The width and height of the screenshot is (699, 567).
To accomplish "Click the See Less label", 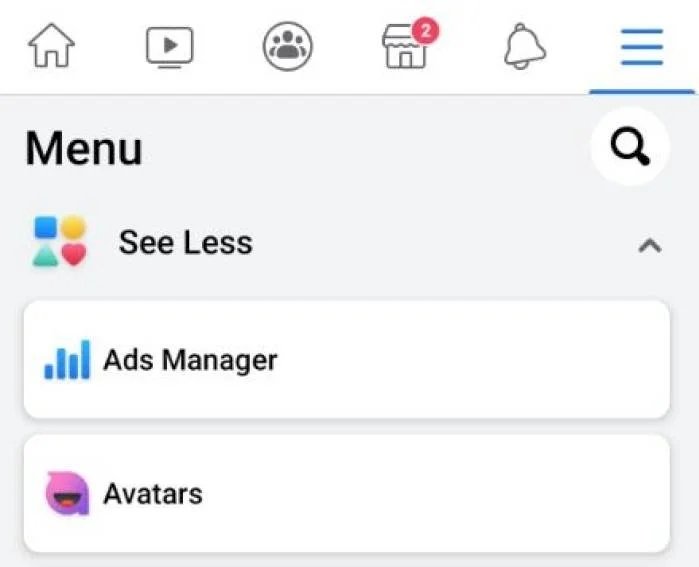I will 185,242.
